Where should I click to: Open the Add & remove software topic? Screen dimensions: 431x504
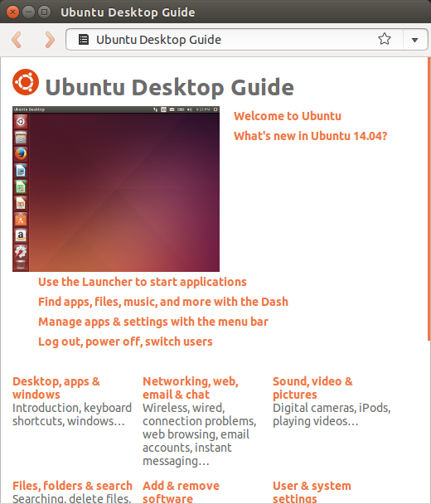pyautogui.click(x=181, y=492)
